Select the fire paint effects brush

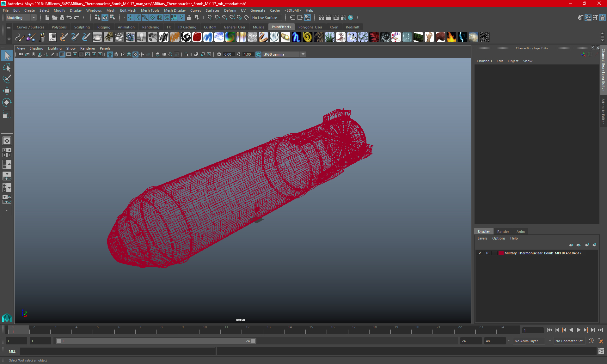[x=451, y=37]
